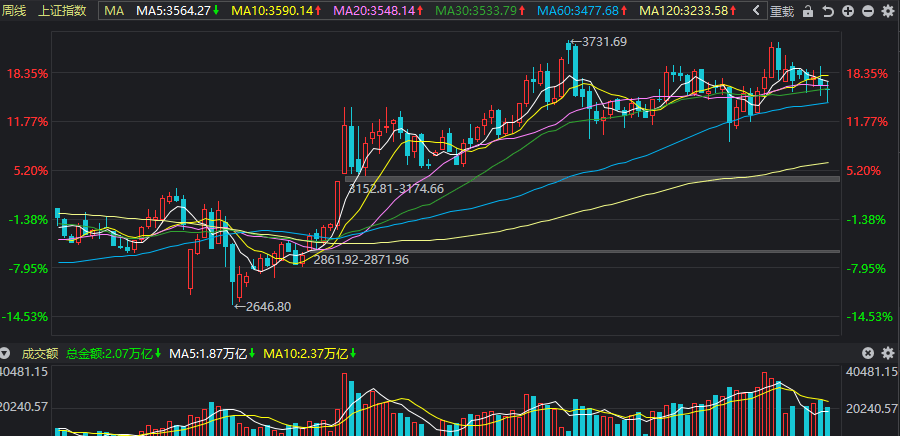Click the undo arrow icon
This screenshot has width=900, height=436.
click(827, 11)
